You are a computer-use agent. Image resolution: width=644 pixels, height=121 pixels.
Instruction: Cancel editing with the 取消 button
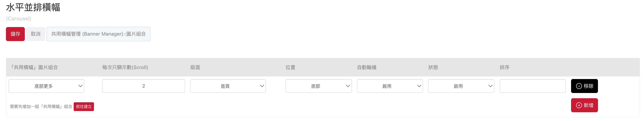pyautogui.click(x=35, y=34)
